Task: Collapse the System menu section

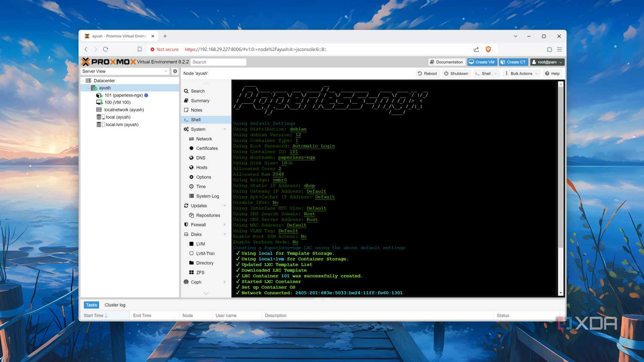Action: tap(225, 129)
